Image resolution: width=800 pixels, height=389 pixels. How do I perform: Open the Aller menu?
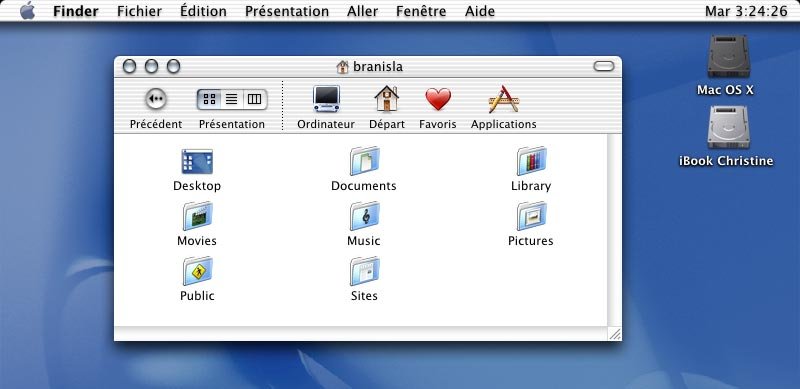coord(363,11)
